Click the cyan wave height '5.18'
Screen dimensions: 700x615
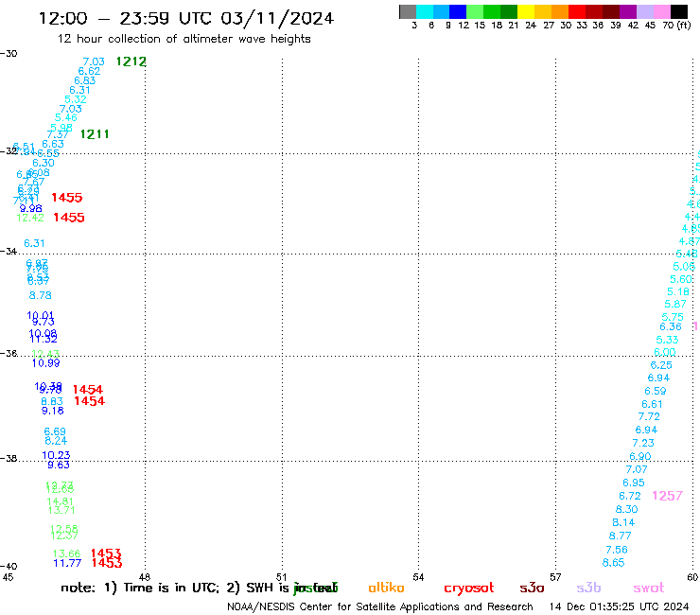[678, 291]
